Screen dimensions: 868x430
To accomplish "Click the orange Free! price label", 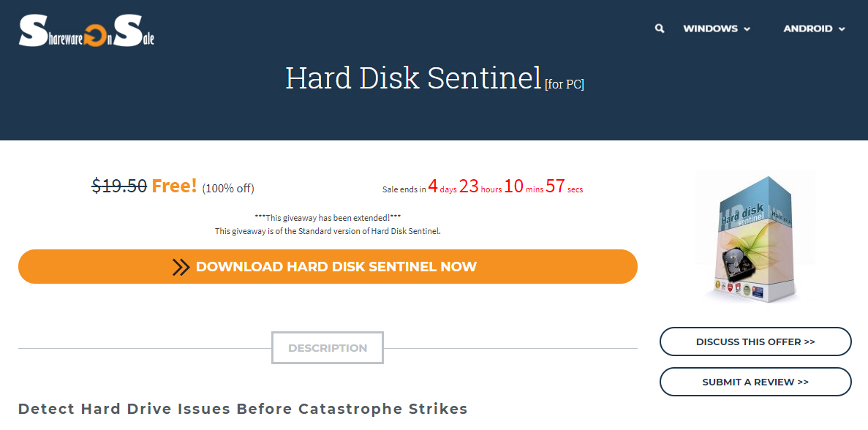I will 174,186.
